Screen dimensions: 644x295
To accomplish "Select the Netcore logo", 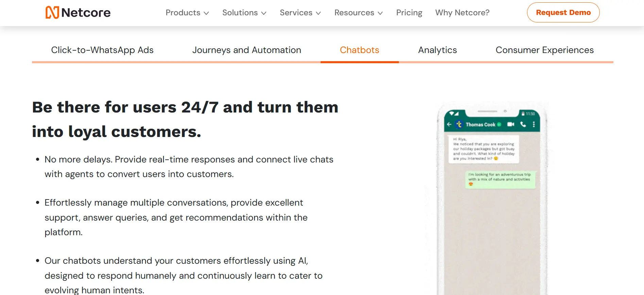I will [x=78, y=12].
